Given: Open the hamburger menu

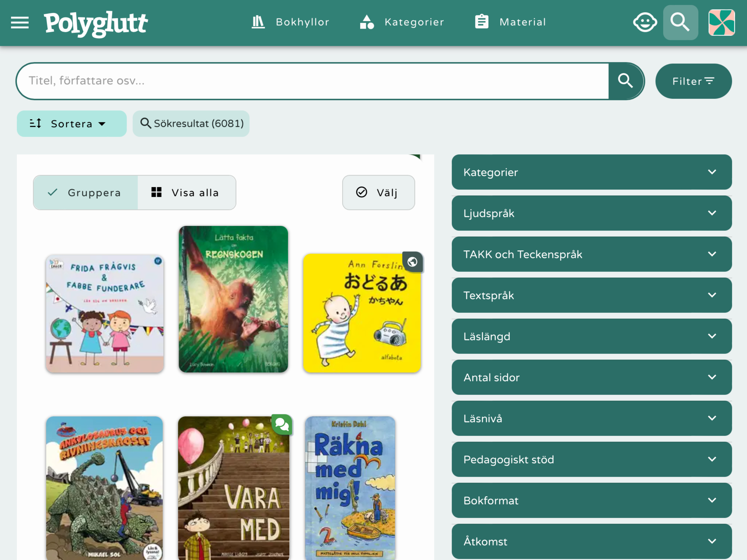Looking at the screenshot, I should click(x=20, y=23).
